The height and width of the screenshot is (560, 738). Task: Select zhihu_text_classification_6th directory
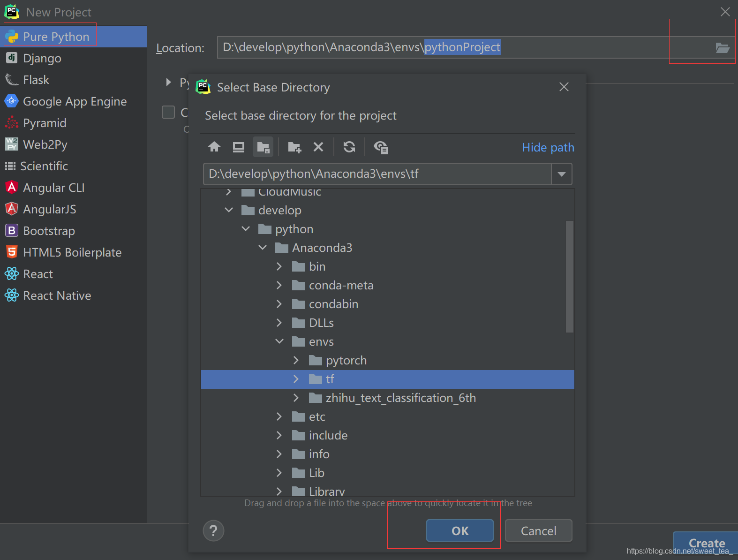401,398
